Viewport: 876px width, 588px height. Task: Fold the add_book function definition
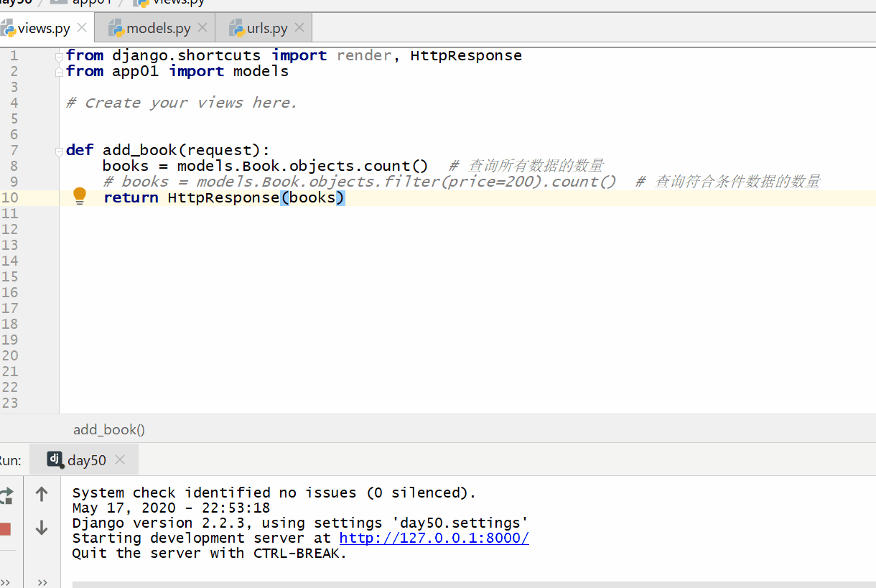(59, 151)
